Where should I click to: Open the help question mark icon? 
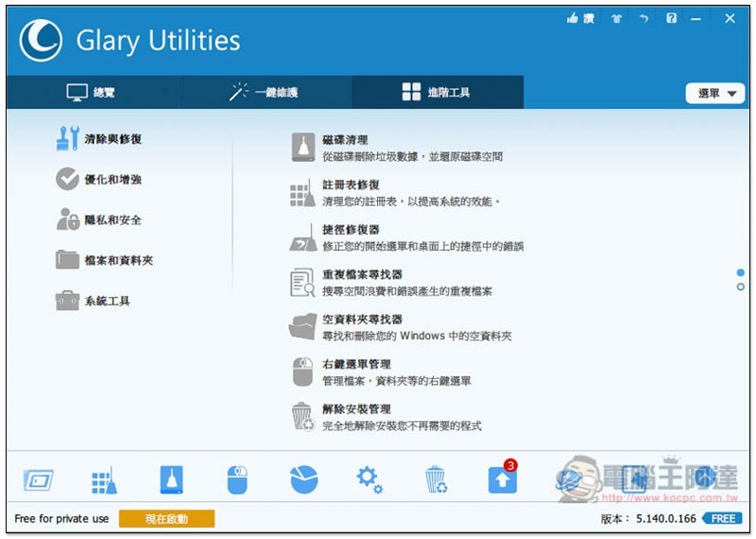[x=671, y=18]
